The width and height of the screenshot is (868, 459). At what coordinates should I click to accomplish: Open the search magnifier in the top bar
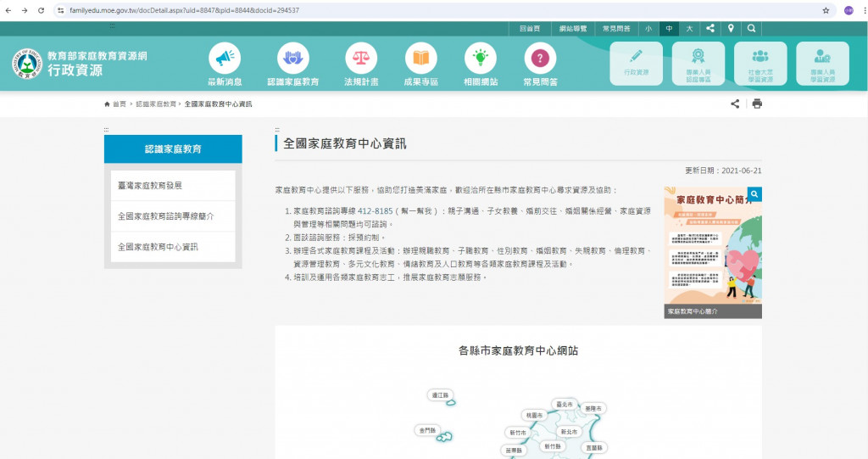[751, 28]
